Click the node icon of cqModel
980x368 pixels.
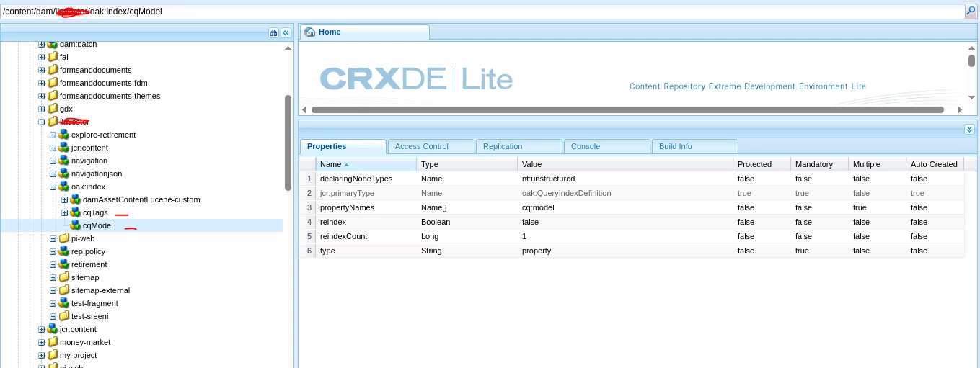pos(76,225)
